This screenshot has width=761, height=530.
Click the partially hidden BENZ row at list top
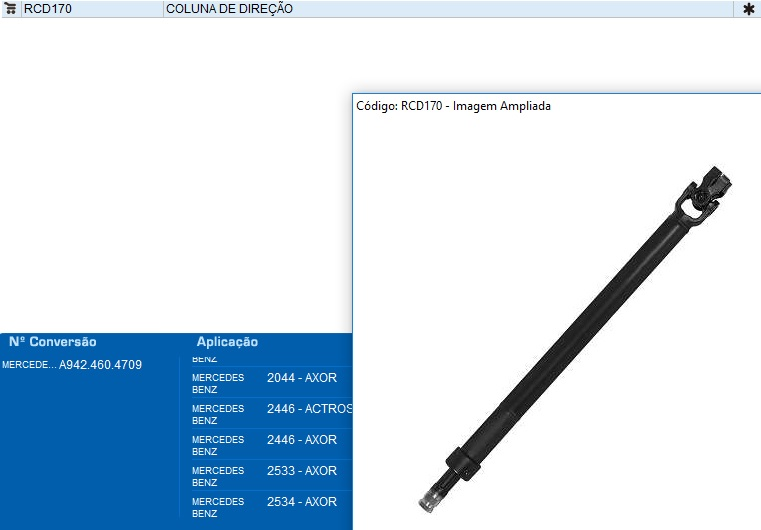(x=204, y=358)
